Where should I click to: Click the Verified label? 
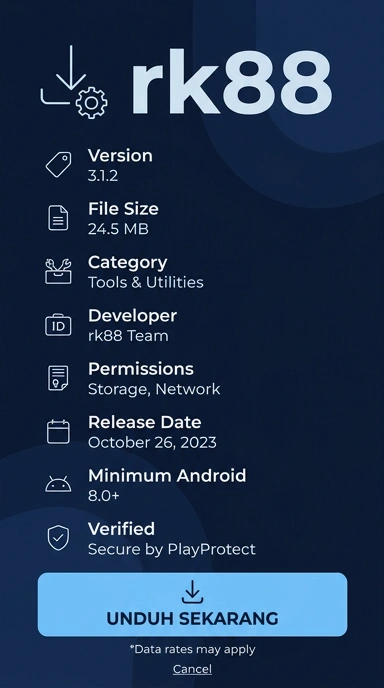click(x=121, y=529)
